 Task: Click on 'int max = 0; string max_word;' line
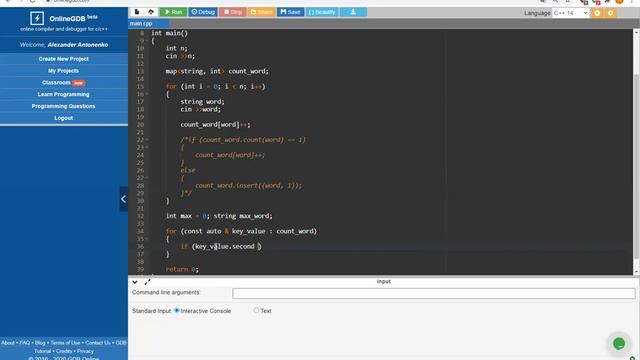219,216
